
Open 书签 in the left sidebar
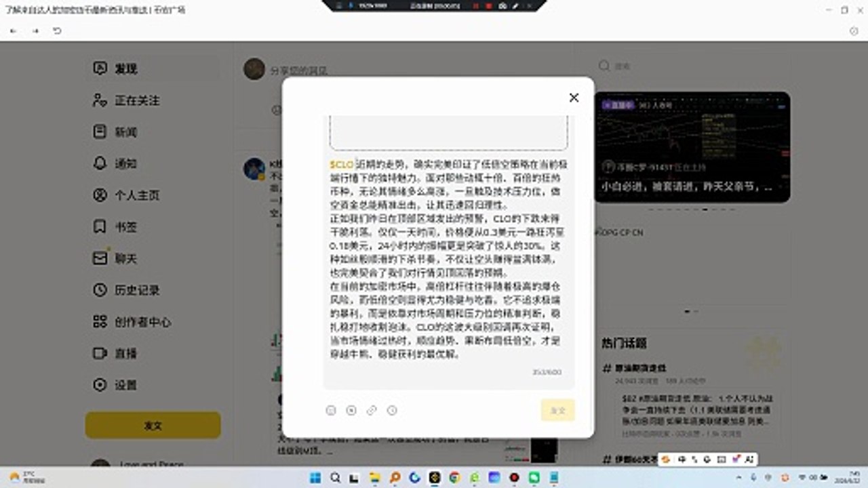153,226
